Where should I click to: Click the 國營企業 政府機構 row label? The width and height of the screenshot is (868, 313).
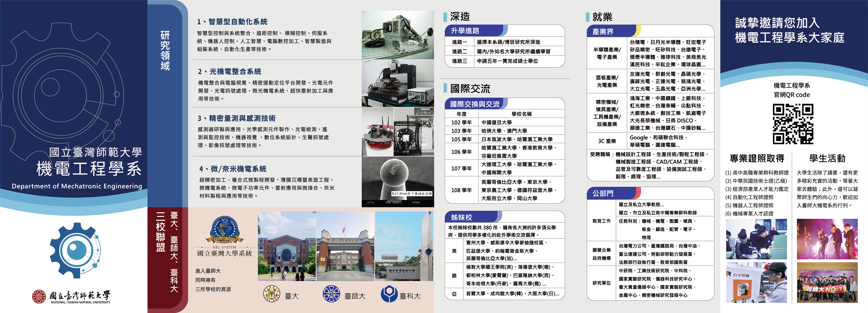pos(602,254)
